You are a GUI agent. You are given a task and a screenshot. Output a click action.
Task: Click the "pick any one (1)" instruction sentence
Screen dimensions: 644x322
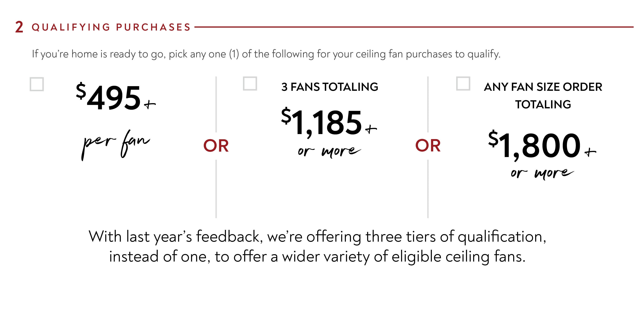pos(266,54)
